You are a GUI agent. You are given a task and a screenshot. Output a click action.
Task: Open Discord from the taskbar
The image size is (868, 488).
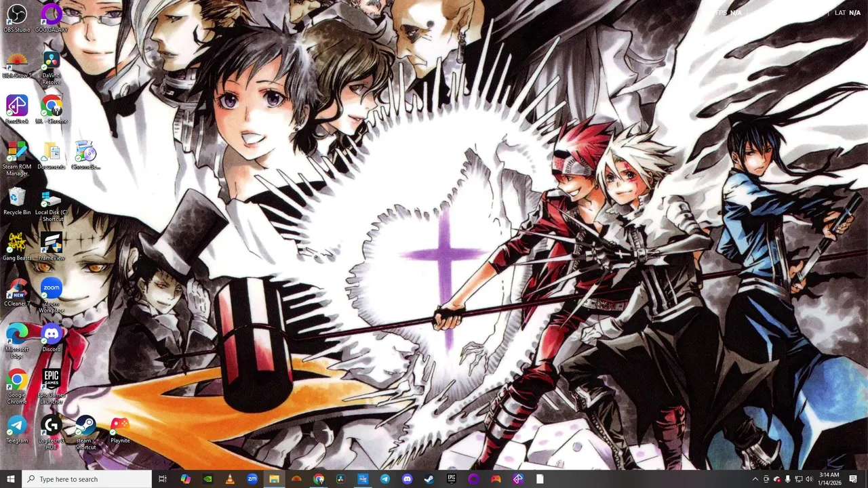tap(407, 479)
